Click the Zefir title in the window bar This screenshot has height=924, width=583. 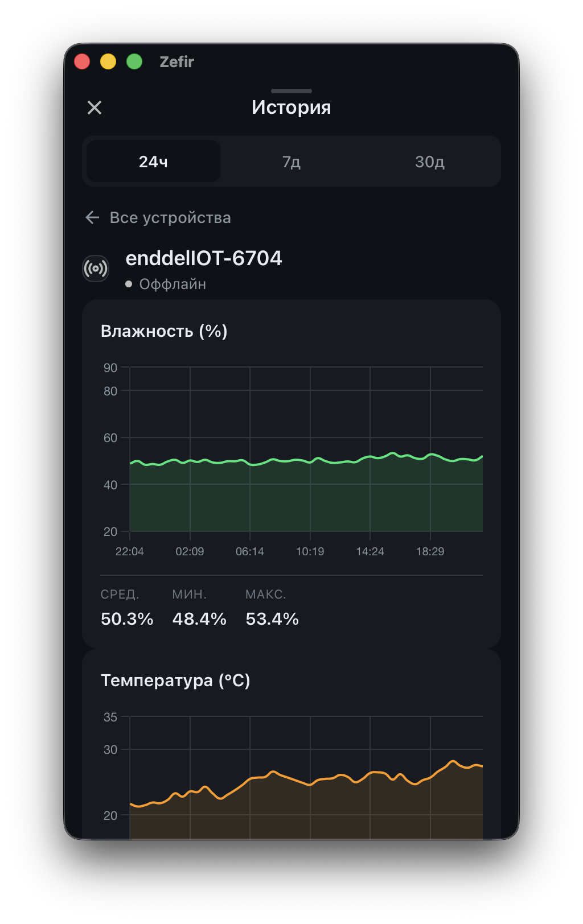[176, 61]
